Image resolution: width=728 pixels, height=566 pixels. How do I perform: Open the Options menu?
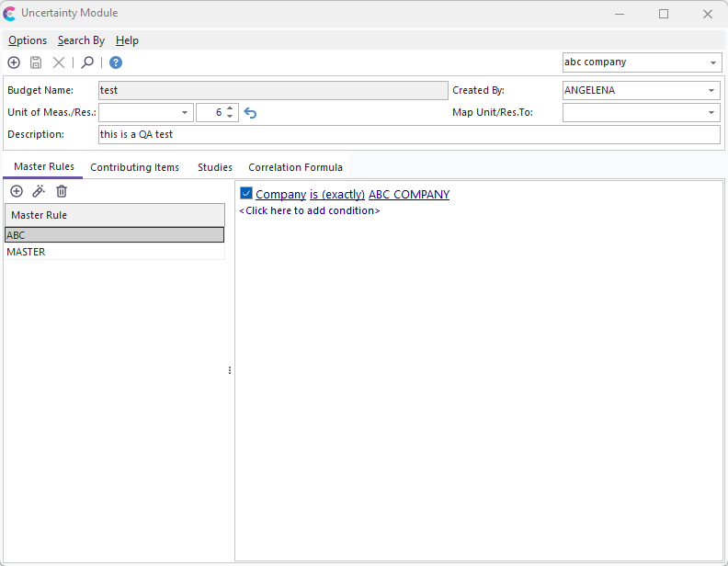tap(28, 40)
